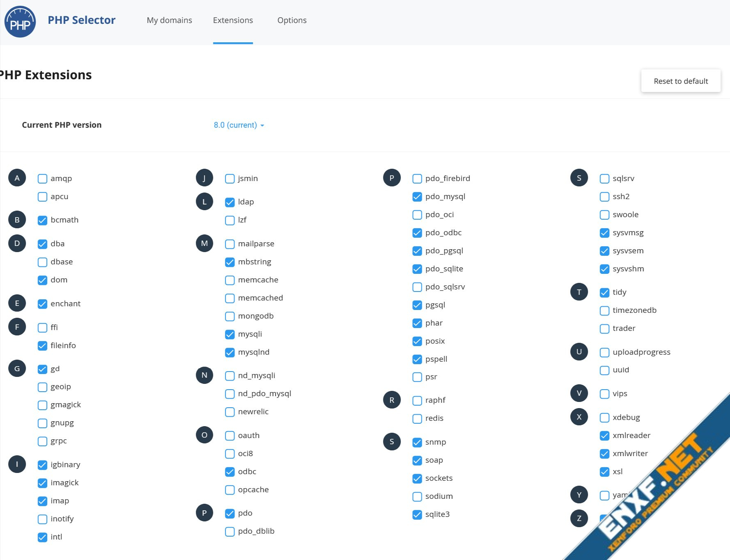Click the letter O section badge
This screenshot has width=730, height=560.
(204, 435)
